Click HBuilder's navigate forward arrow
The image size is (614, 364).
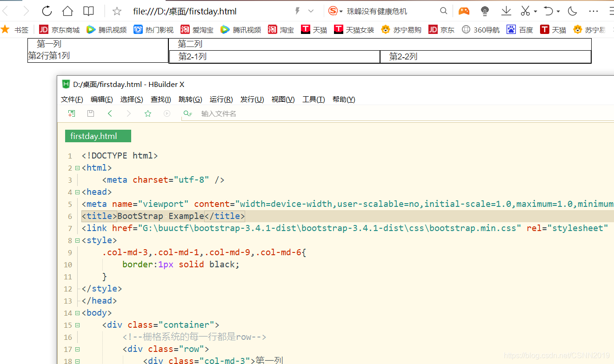click(x=129, y=113)
